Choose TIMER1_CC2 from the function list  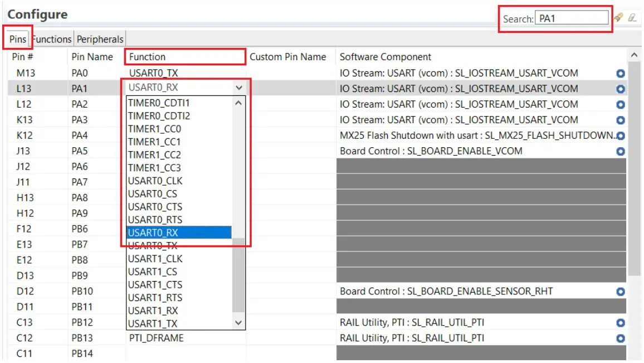(179, 154)
